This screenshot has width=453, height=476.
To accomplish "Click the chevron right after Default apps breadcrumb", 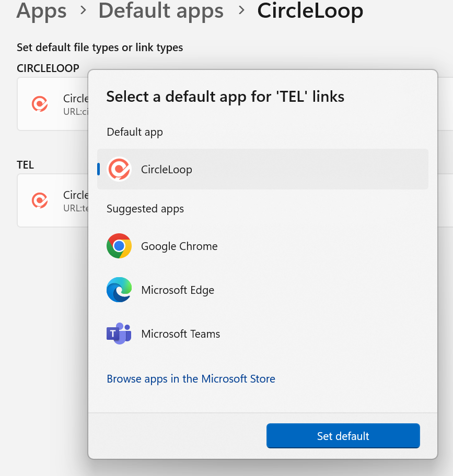I will pos(241,10).
